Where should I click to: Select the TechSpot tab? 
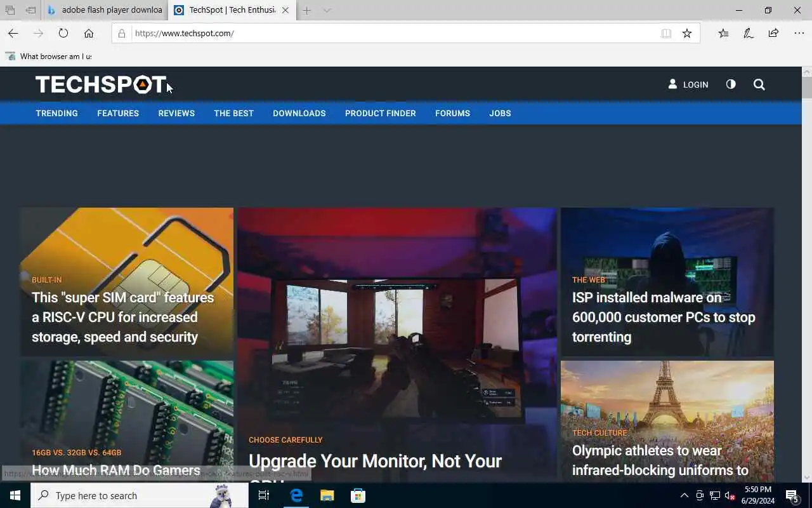[232, 10]
